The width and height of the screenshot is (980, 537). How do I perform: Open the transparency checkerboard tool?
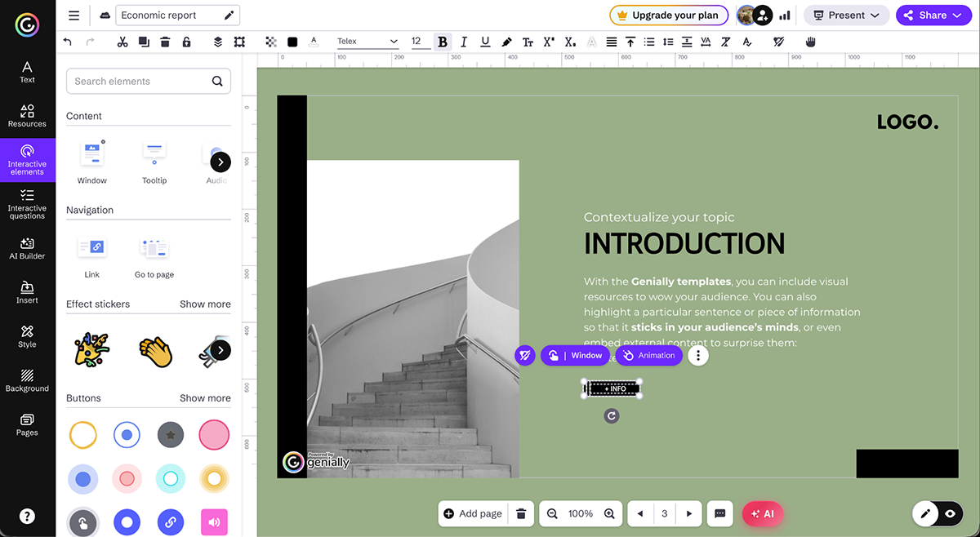pos(271,42)
